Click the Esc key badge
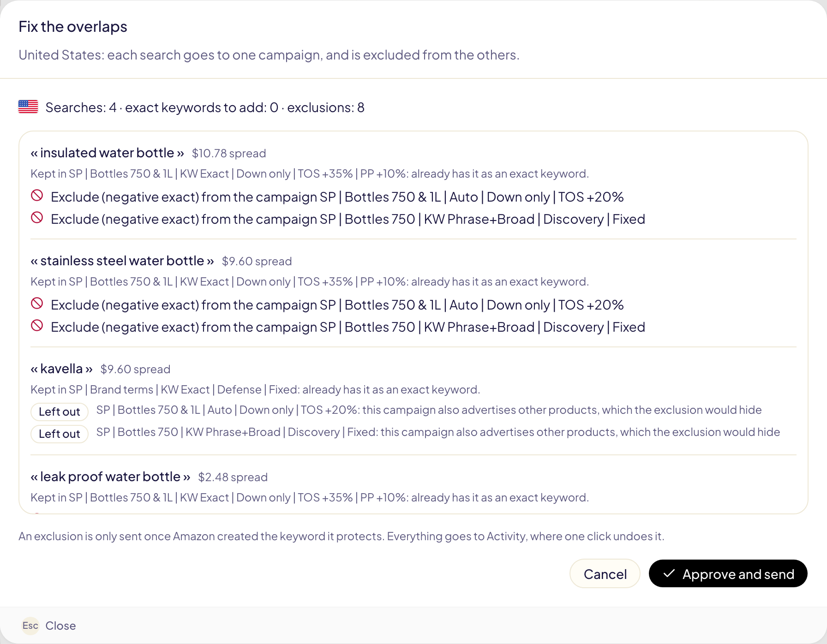The height and width of the screenshot is (644, 827). pyautogui.click(x=30, y=626)
